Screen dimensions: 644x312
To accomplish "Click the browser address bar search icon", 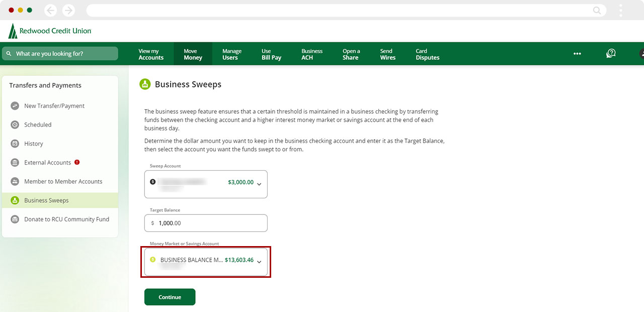I will point(597,10).
